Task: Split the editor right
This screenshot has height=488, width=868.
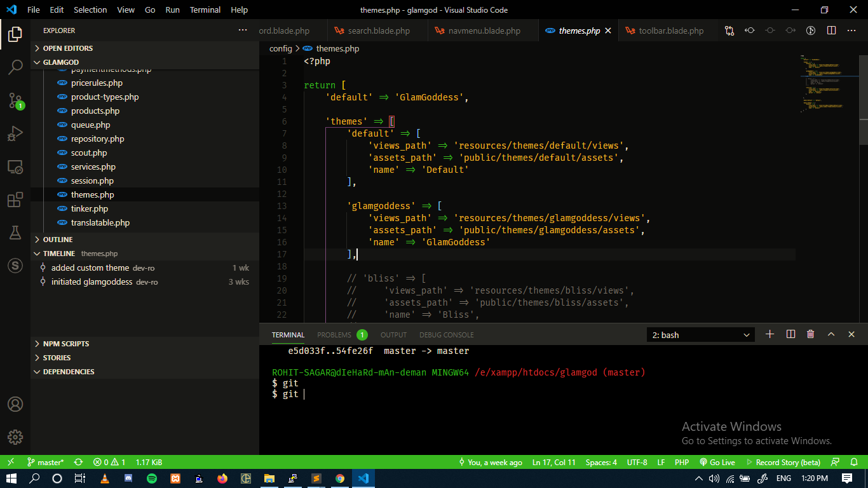Action: tap(831, 30)
